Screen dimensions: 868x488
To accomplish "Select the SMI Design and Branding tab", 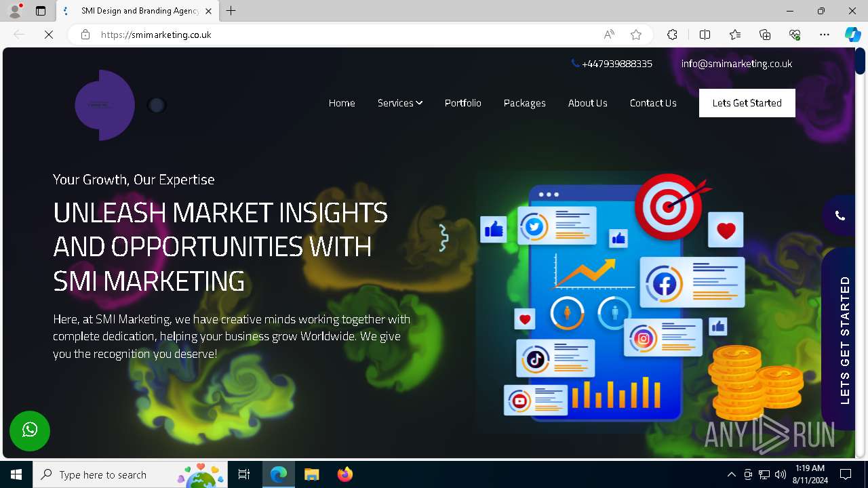I will [138, 11].
